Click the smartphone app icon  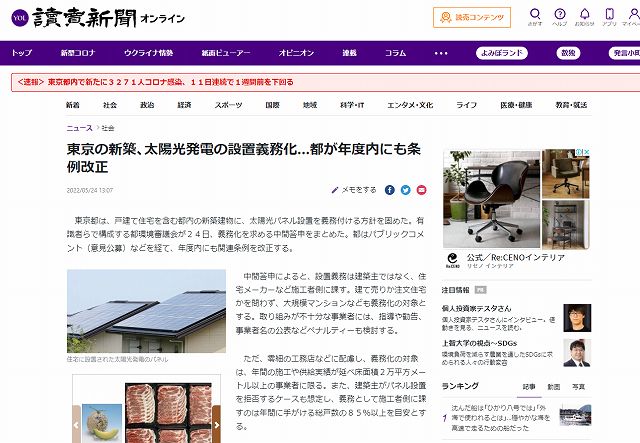pos(609,14)
